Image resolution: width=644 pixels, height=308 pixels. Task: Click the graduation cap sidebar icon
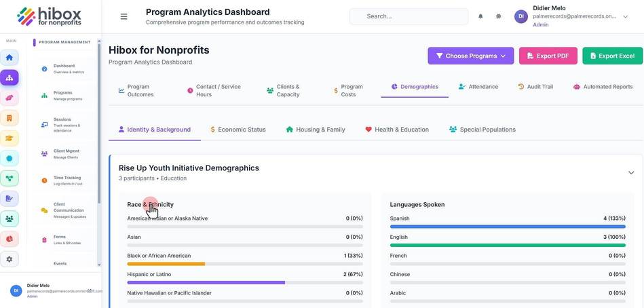point(9,138)
